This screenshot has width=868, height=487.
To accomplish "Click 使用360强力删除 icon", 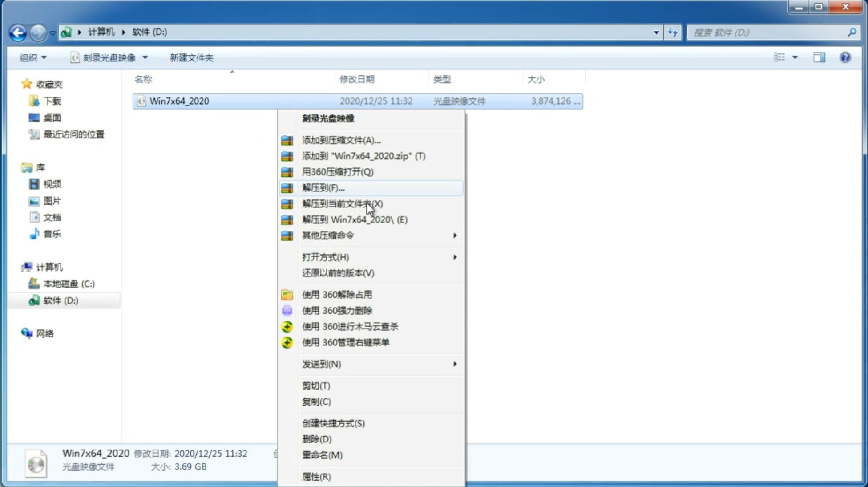I will pyautogui.click(x=287, y=310).
